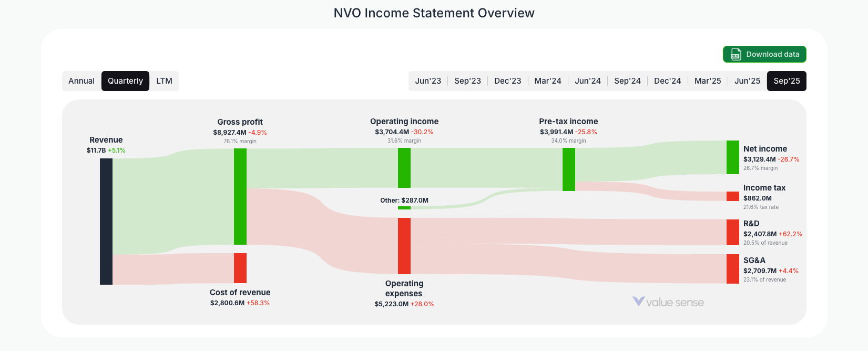Viewport: 868px width, 351px height.
Task: Click the SG&A label
Action: coord(754,260)
